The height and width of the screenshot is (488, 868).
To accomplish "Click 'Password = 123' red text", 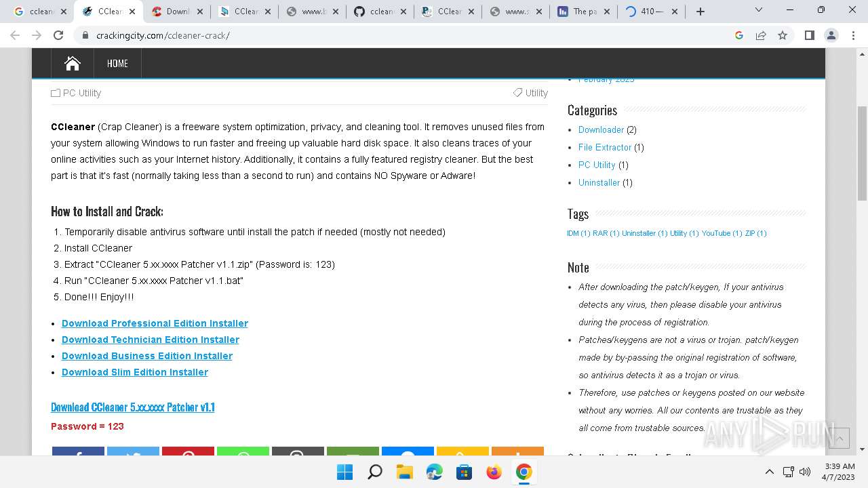I will coord(87,426).
